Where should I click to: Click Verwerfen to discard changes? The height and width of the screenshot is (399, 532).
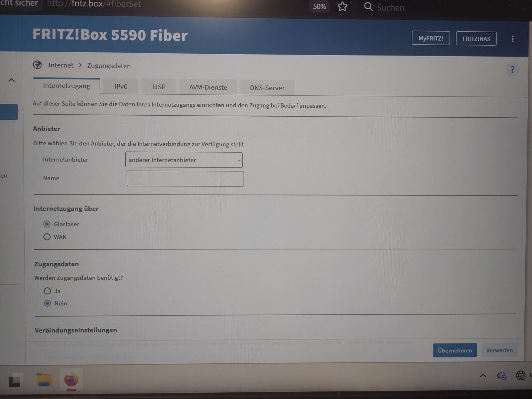[499, 350]
